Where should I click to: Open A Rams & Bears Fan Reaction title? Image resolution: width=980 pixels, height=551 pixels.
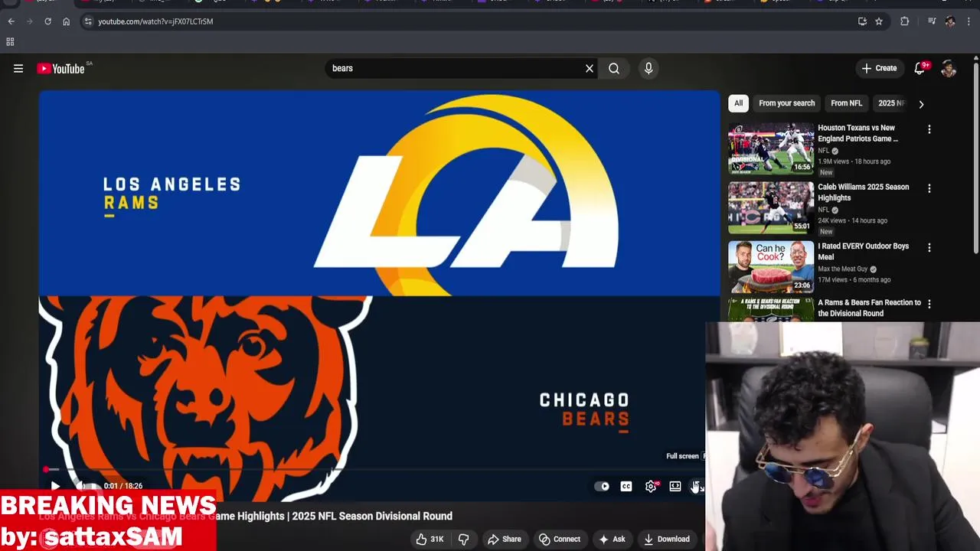(x=869, y=308)
